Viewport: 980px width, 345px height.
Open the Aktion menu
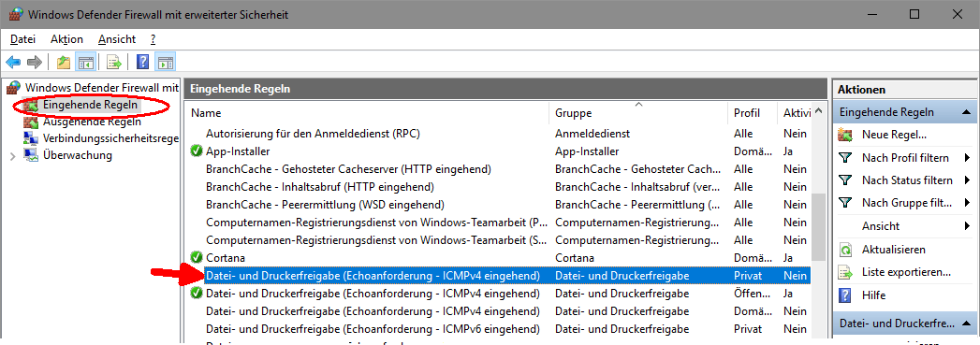click(66, 38)
